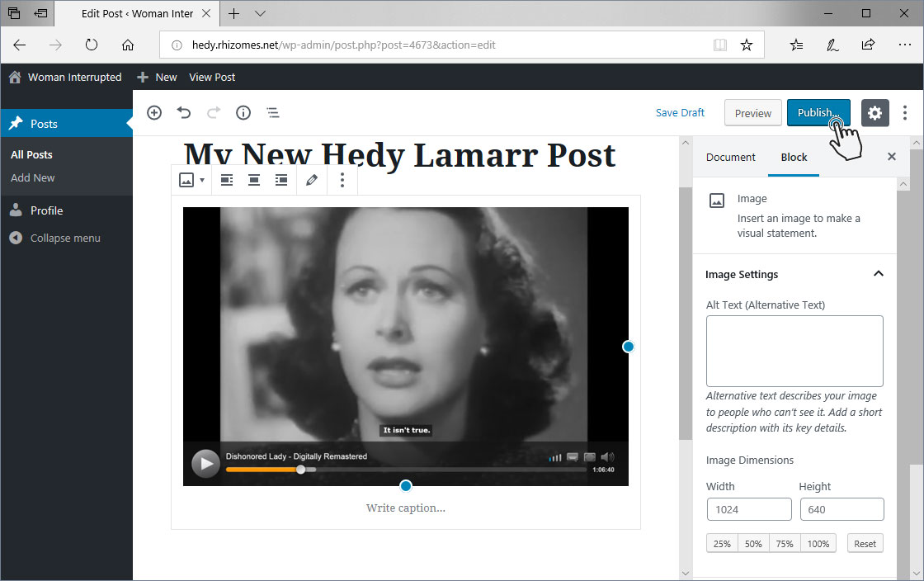Open the block navigation list icon
Viewport: 924px width, 581px height.
pos(273,112)
